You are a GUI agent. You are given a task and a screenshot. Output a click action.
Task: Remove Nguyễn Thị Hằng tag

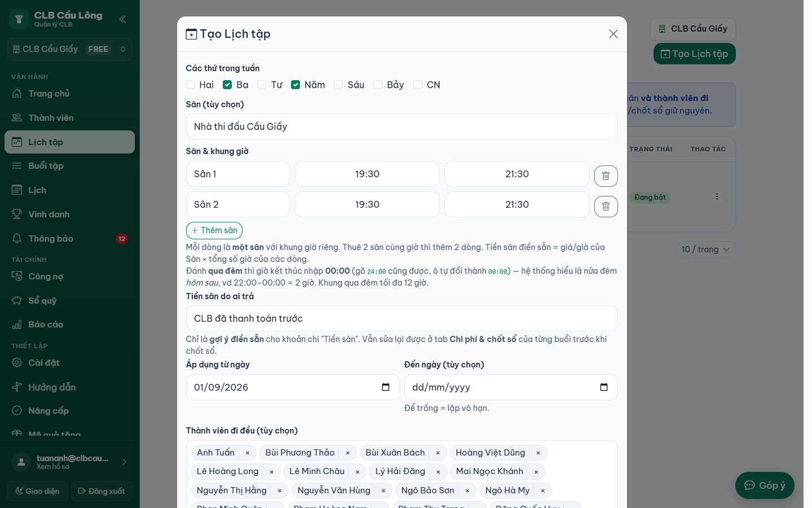tap(280, 491)
